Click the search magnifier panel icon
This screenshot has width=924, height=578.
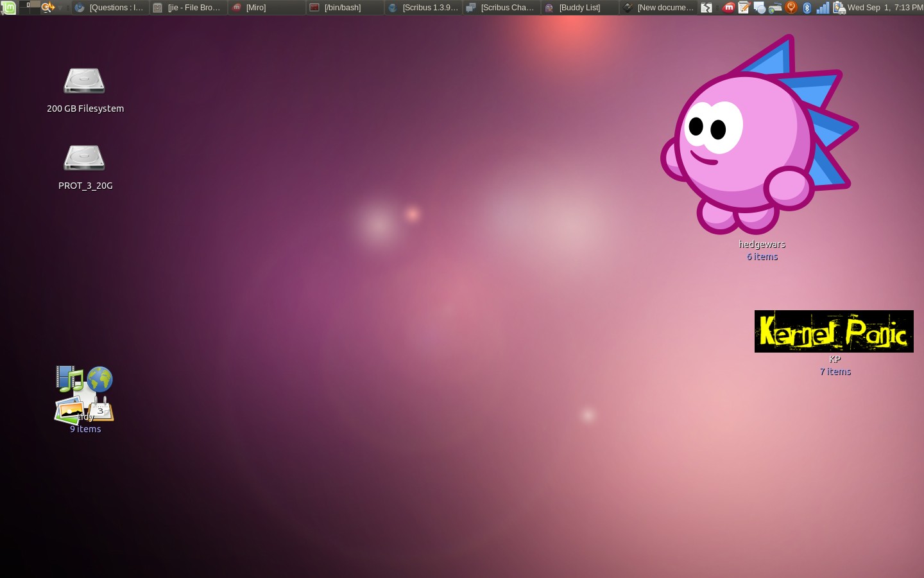pyautogui.click(x=48, y=8)
